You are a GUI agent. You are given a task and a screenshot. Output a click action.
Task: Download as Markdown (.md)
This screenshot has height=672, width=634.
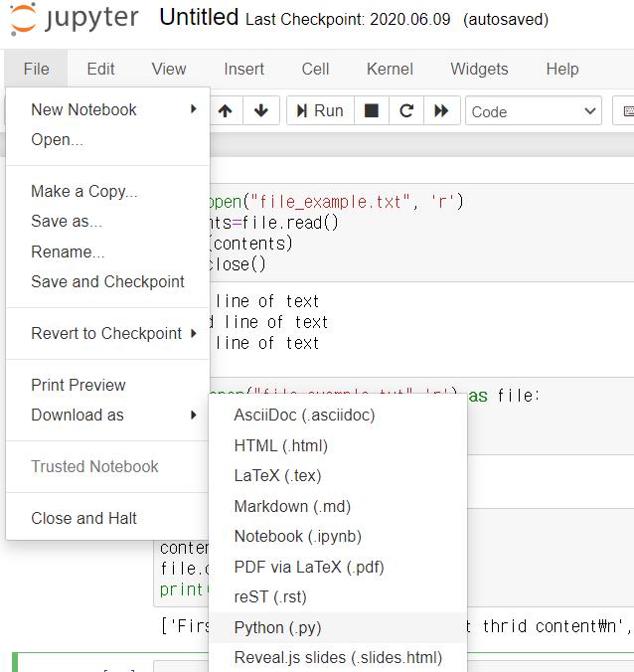click(x=338, y=506)
